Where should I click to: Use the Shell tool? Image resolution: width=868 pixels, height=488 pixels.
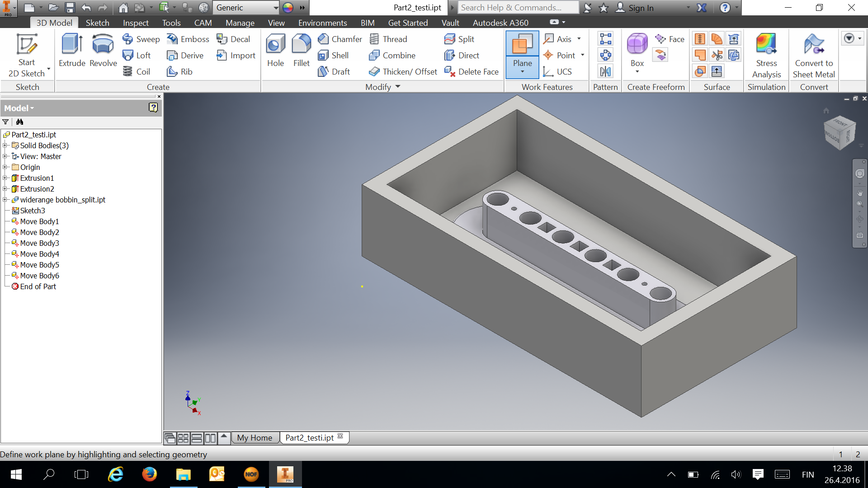coord(333,56)
